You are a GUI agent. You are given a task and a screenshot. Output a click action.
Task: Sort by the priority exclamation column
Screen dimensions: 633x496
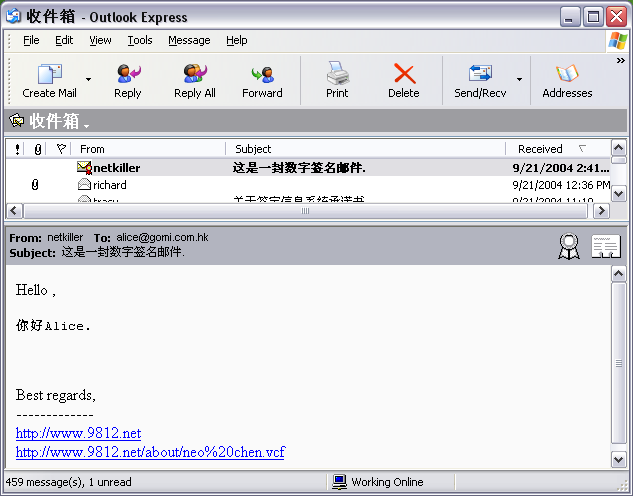point(17,149)
